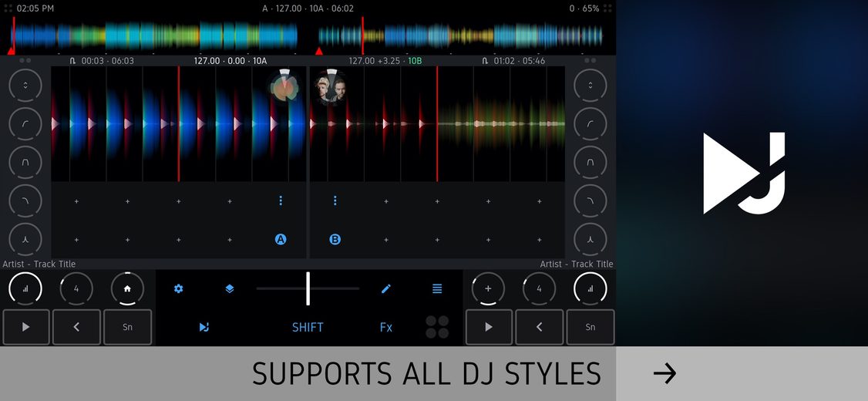Click deck A Artist - Track Title label

[39, 265]
